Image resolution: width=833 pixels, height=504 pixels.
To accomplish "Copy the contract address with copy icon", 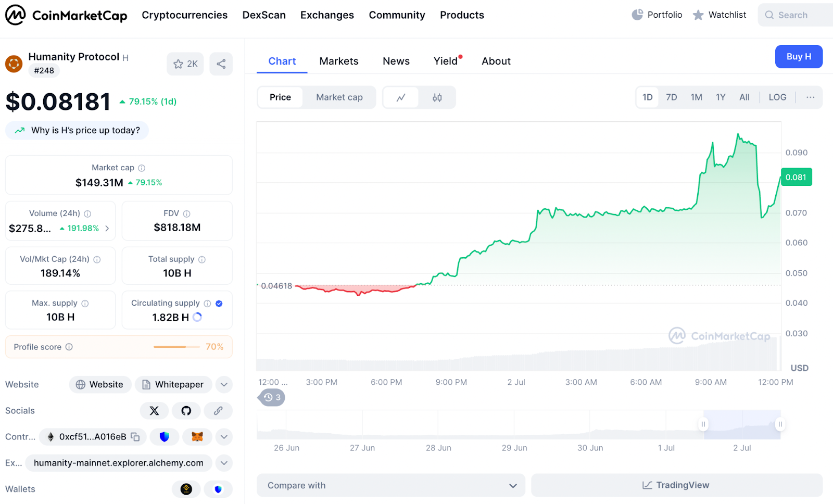I will (x=135, y=437).
